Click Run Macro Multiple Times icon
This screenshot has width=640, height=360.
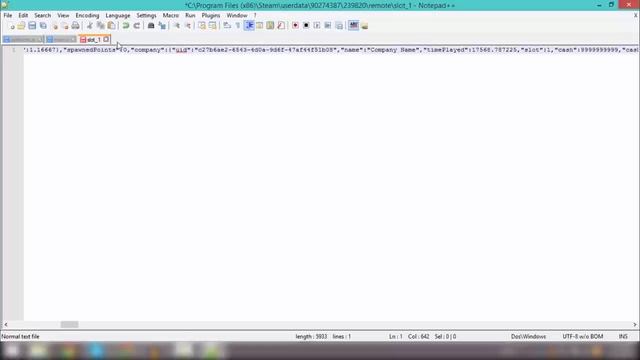point(328,26)
